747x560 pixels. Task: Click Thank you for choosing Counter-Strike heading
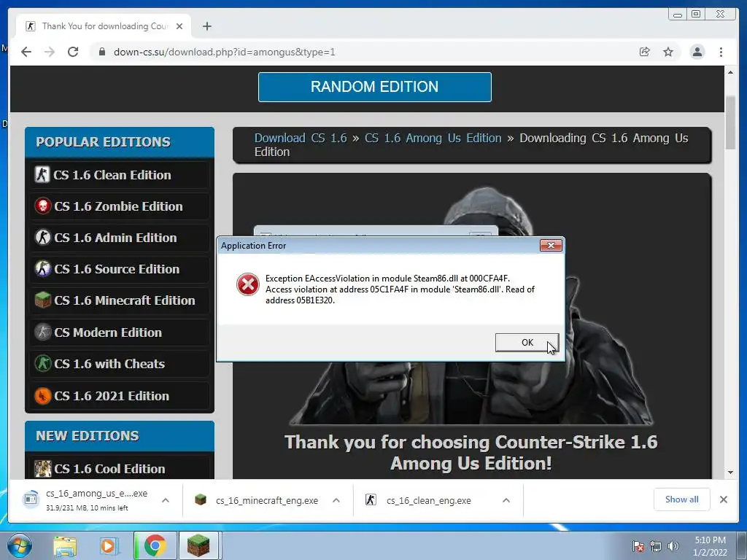(x=471, y=452)
